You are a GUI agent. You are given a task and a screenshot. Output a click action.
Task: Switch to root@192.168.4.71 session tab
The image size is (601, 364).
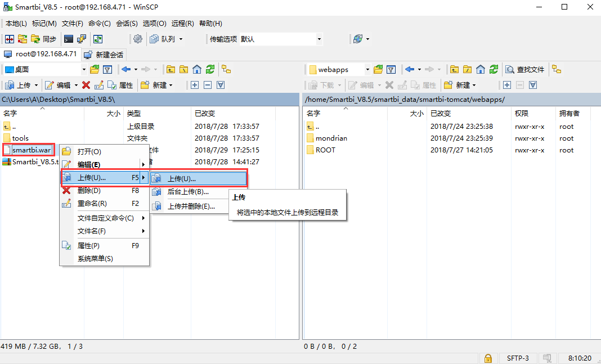41,54
